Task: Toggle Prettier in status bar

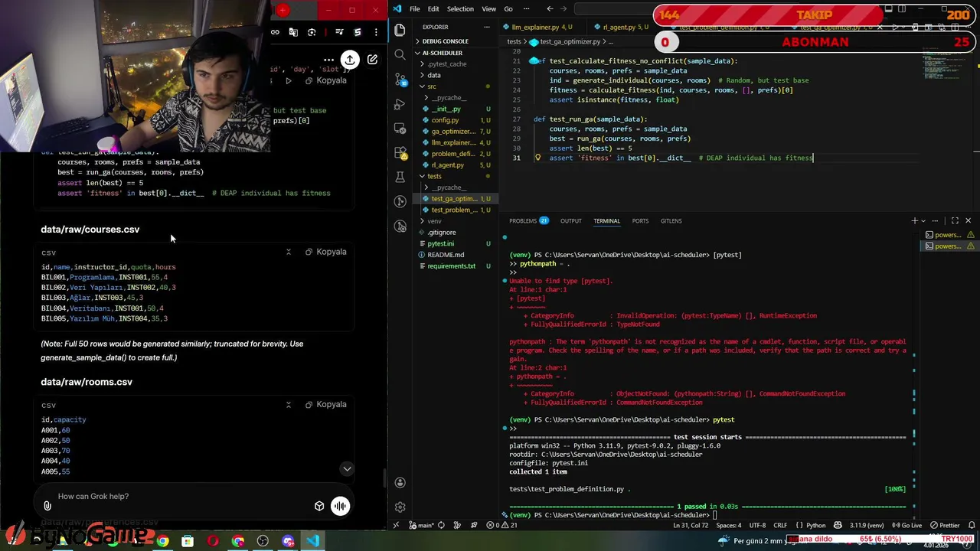Action: [x=945, y=525]
